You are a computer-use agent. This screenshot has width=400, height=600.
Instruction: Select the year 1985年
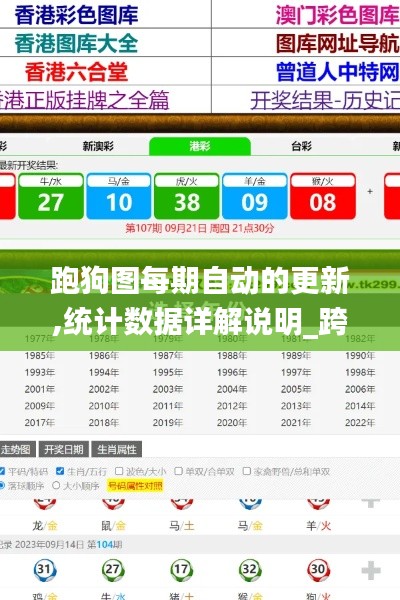(x=40, y=356)
